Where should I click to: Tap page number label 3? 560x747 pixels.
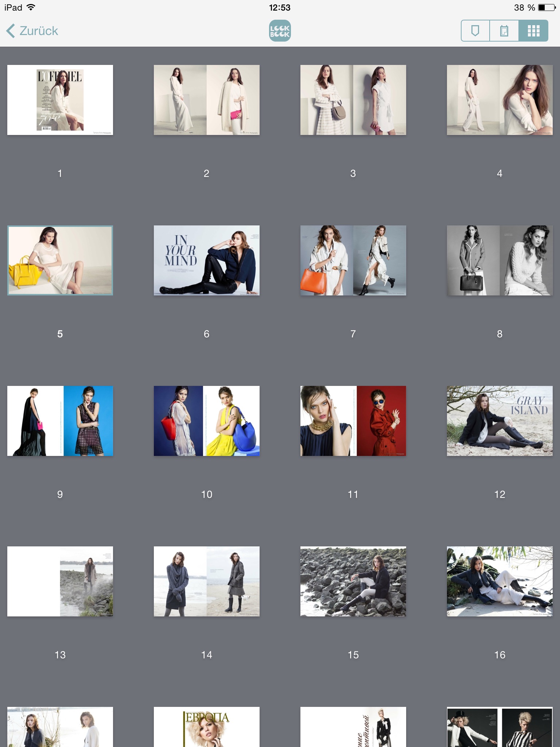coord(353,174)
